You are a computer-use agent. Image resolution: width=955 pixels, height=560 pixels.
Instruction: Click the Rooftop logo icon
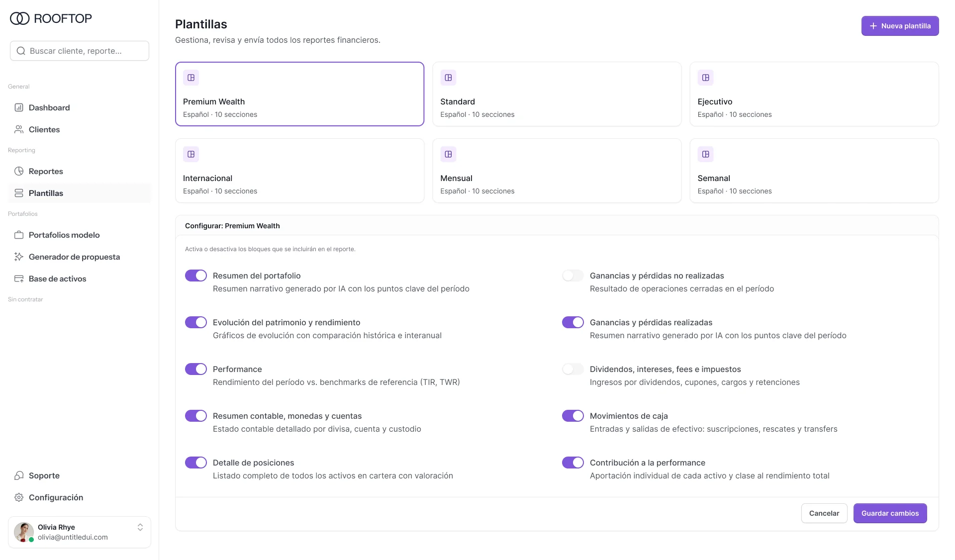click(x=20, y=18)
